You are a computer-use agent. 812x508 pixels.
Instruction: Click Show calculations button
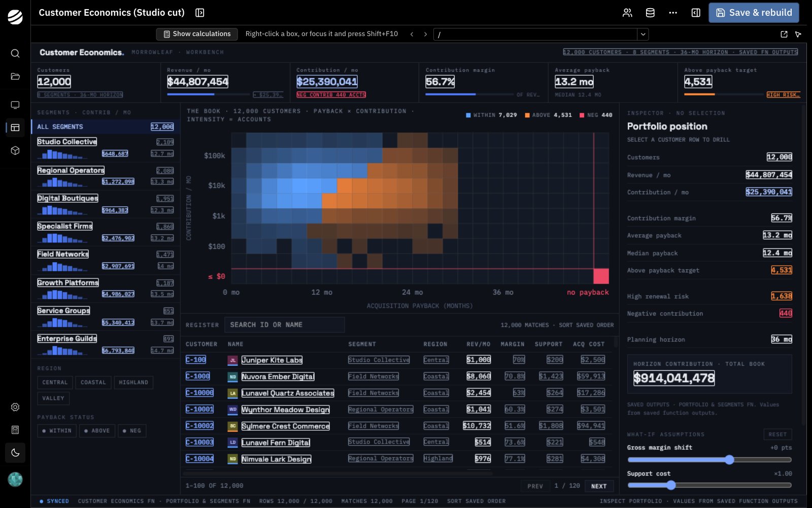[197, 34]
